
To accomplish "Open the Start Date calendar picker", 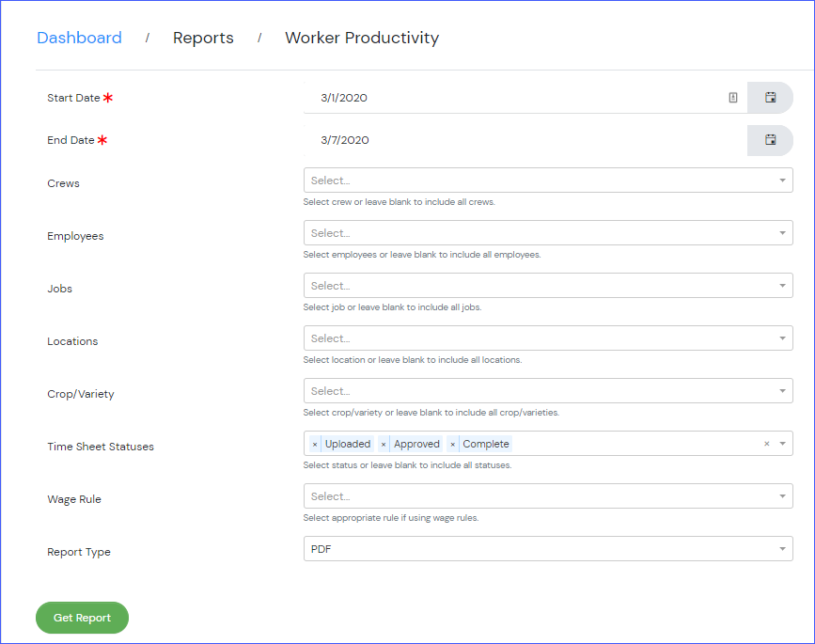I will pyautogui.click(x=770, y=97).
